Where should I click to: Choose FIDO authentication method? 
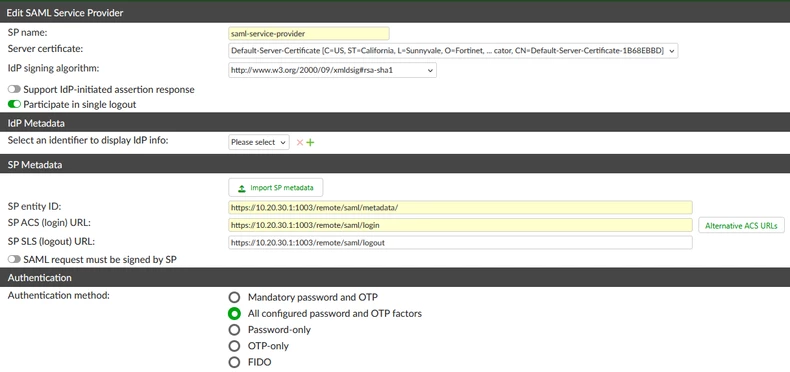click(234, 362)
